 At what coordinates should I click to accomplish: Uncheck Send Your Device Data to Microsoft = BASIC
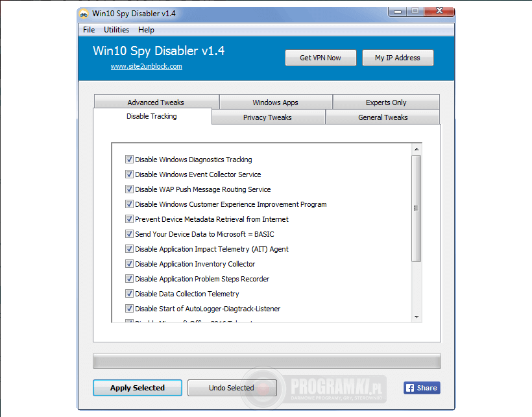point(129,234)
